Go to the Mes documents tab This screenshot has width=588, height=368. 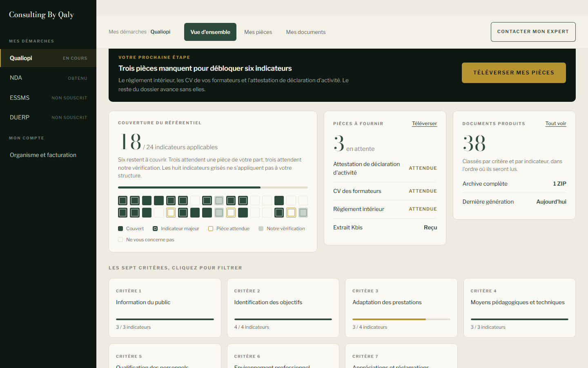tap(306, 32)
